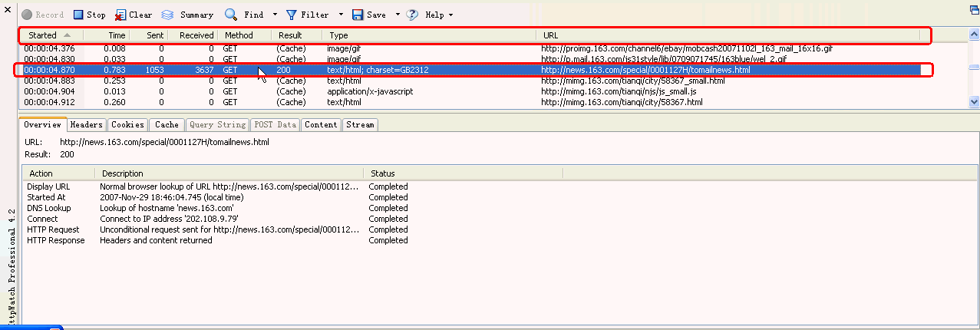Click the Find magnifier button
The height and width of the screenshot is (330, 980).
pyautogui.click(x=244, y=15)
